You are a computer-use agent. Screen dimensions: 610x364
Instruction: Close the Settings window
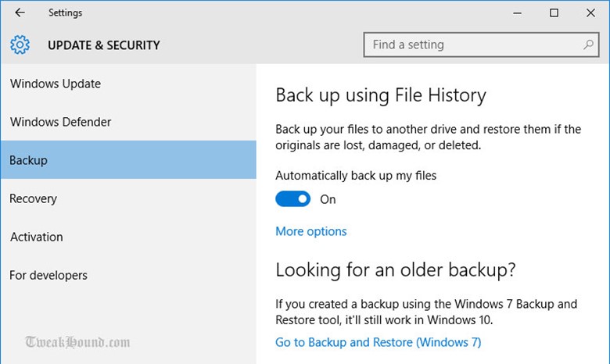tap(590, 12)
